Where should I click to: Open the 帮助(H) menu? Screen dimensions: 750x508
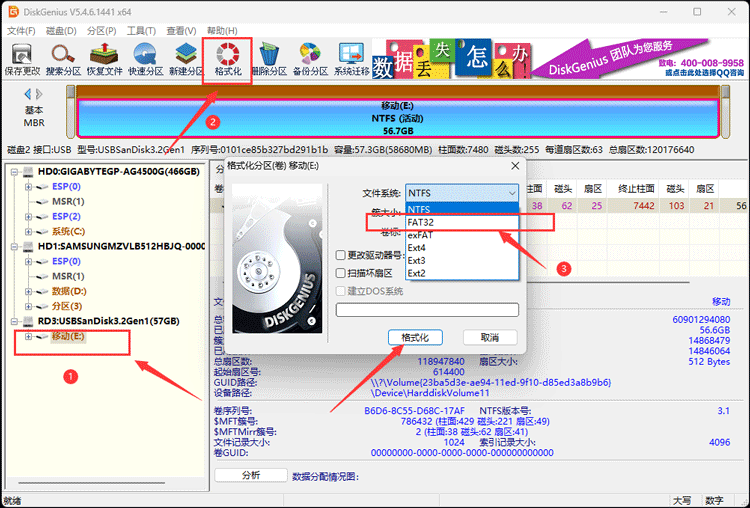pyautogui.click(x=222, y=31)
